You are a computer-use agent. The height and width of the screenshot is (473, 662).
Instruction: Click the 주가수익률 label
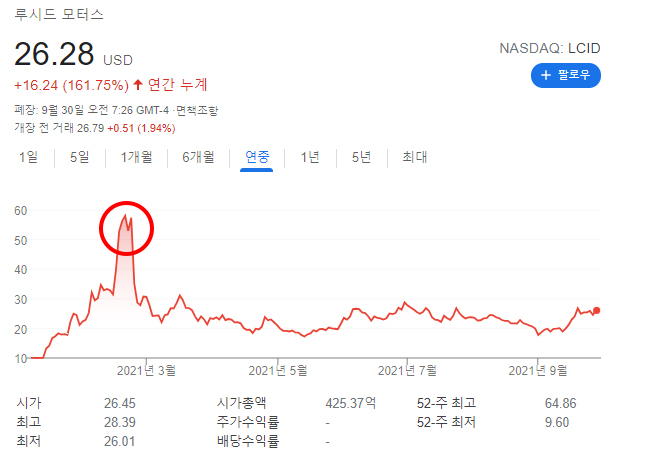[x=248, y=422]
